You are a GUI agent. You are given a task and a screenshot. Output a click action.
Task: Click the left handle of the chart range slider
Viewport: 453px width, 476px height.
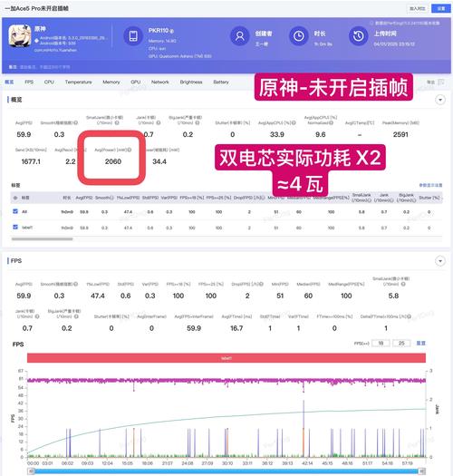[31, 471]
